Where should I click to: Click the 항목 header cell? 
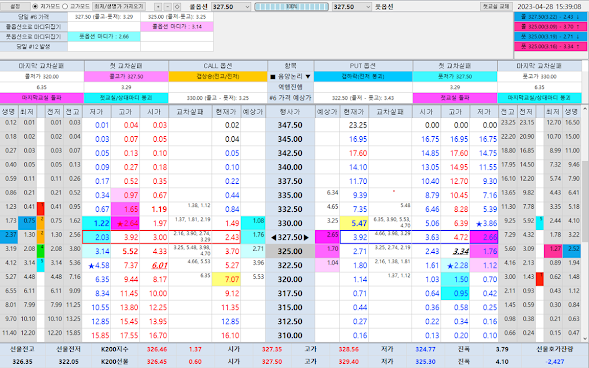290,66
